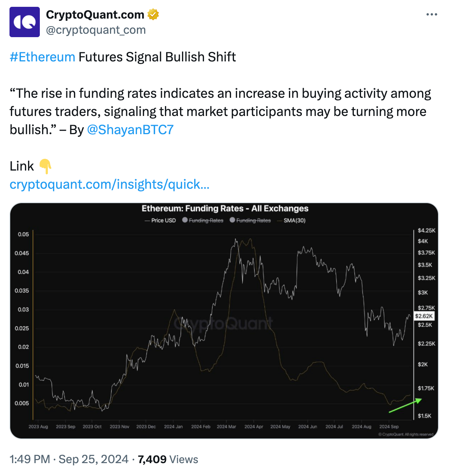Toggle the first Funding Rates legend entry
This screenshot has width=449, height=476.
click(x=207, y=220)
